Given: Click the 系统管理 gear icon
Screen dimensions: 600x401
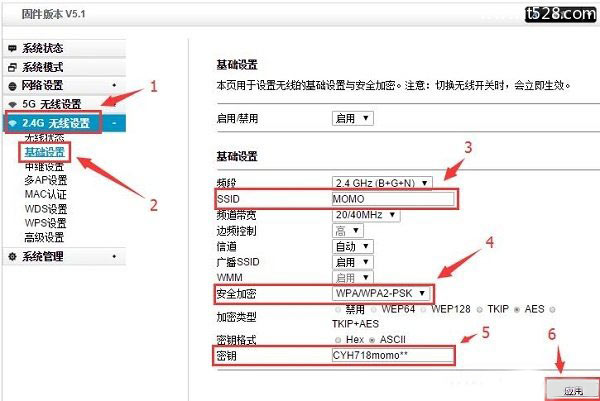Looking at the screenshot, I should [x=12, y=256].
